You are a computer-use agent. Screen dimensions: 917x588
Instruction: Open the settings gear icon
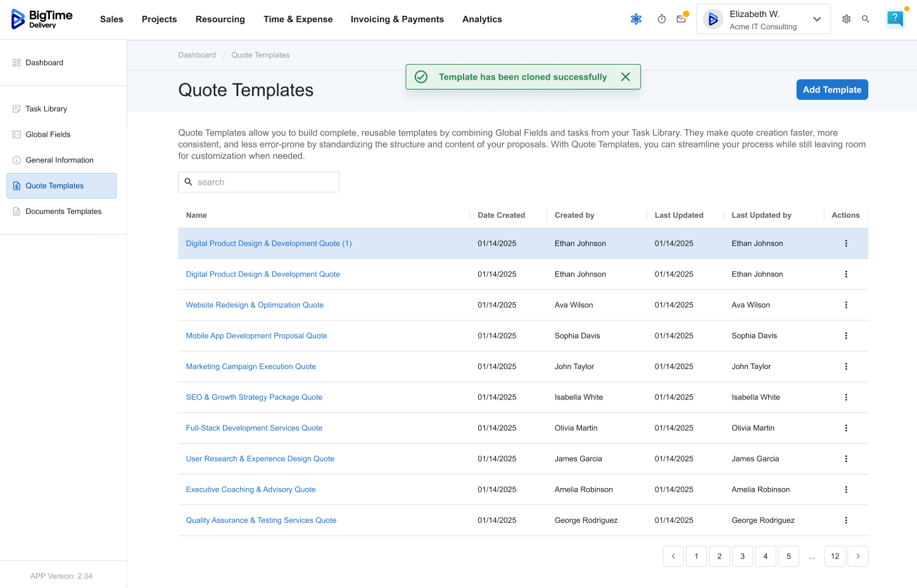pyautogui.click(x=846, y=19)
